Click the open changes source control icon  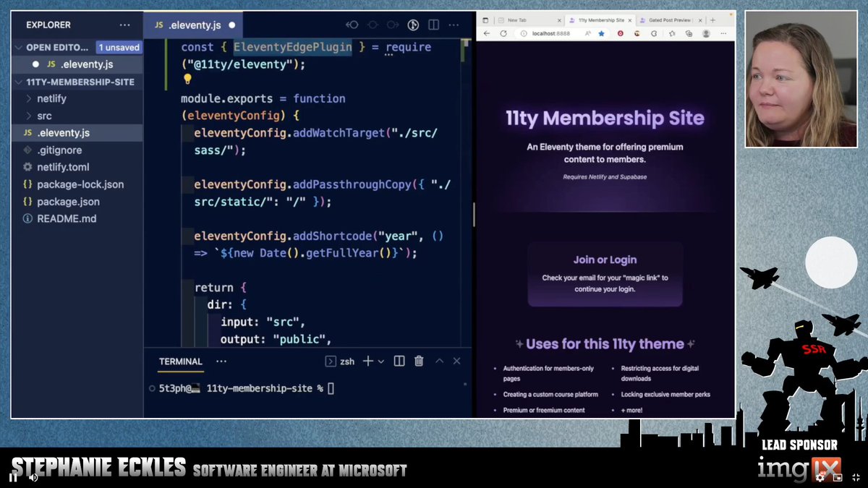click(413, 25)
